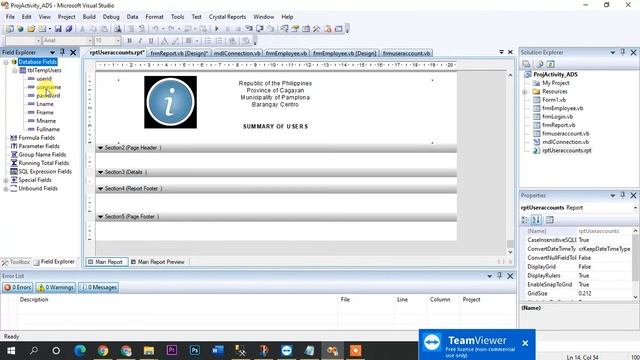Screen dimensions: 640x360
Task: Open Microsoft Word from the taskbar
Action: pyautogui.click(x=218, y=351)
